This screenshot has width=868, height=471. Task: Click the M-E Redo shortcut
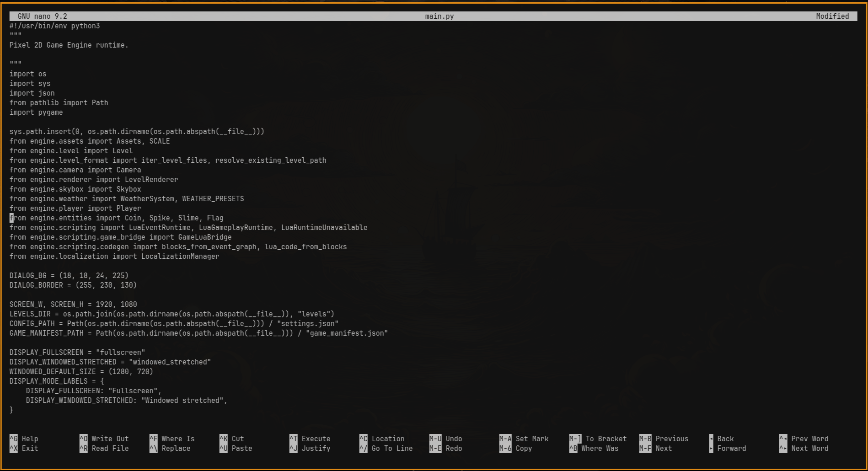coord(446,448)
